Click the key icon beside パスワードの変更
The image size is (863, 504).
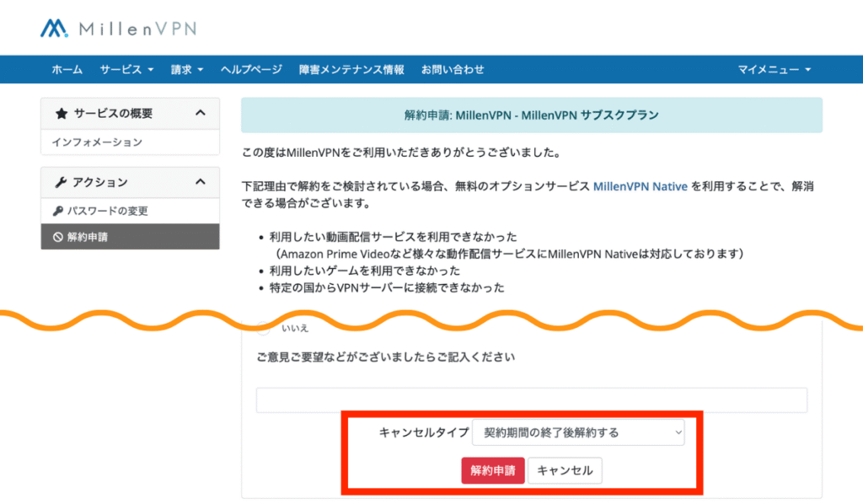58,211
